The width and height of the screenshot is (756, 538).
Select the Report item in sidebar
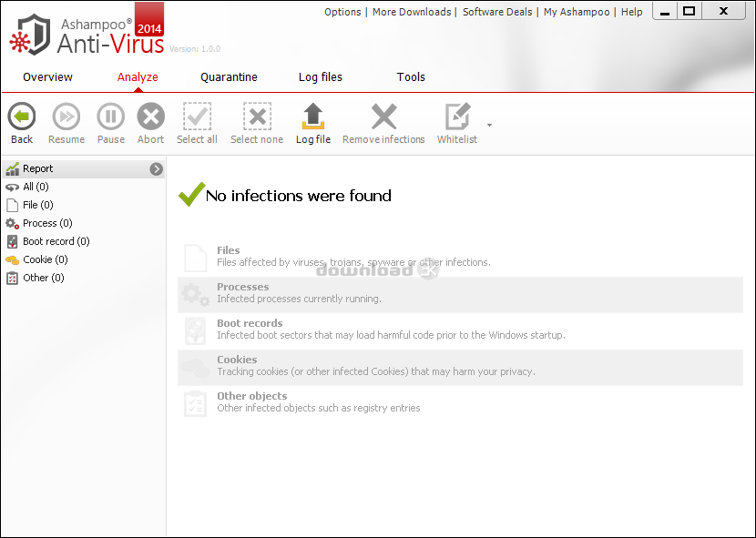[x=84, y=168]
